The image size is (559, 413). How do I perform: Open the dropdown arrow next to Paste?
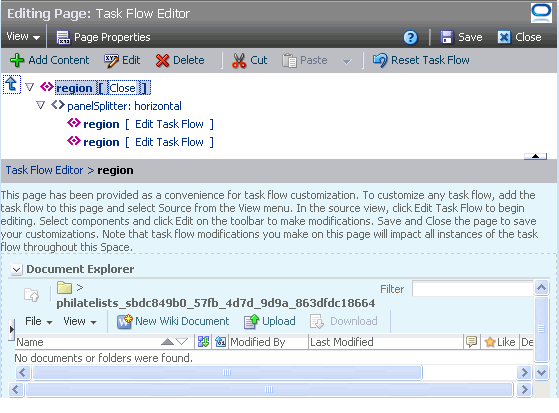pos(347,61)
